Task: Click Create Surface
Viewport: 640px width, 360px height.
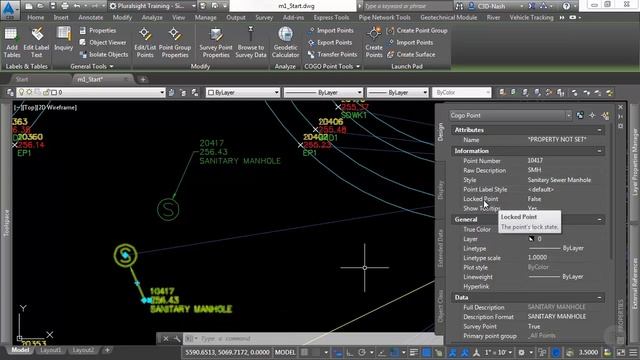Action: click(x=411, y=54)
